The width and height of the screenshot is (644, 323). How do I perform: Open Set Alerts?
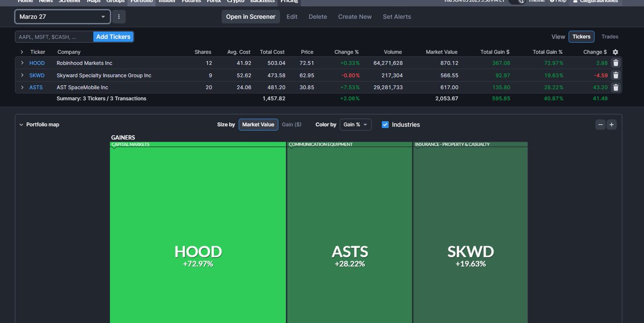point(397,17)
